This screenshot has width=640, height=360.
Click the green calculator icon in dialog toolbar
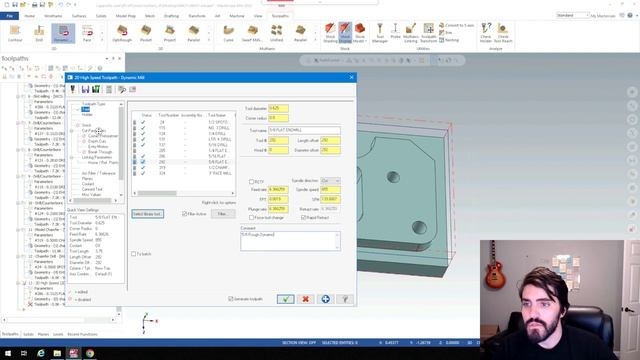(x=96, y=89)
